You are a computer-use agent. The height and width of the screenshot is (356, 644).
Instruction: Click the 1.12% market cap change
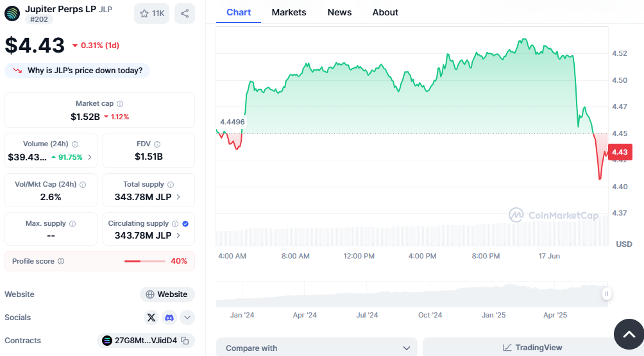tap(120, 117)
